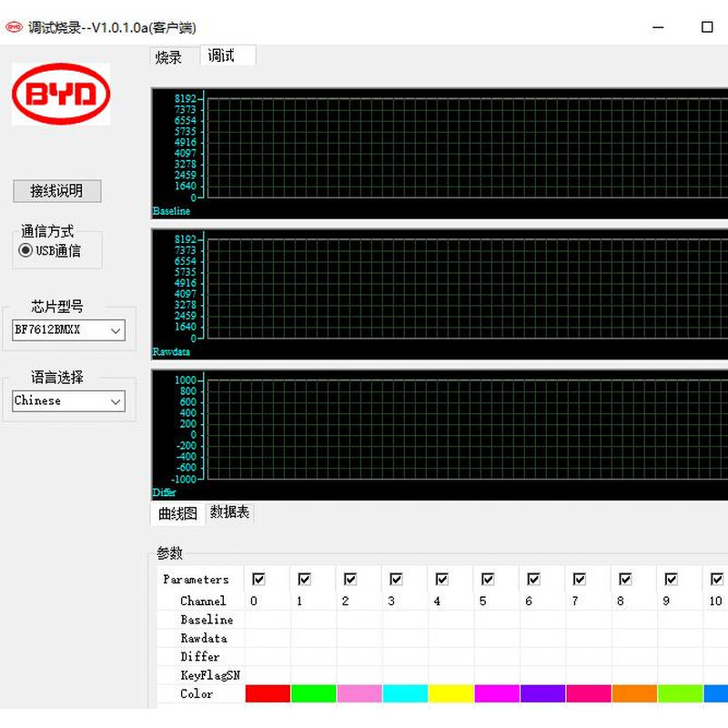Click the Rawdata cell for channel 3

tap(405, 638)
